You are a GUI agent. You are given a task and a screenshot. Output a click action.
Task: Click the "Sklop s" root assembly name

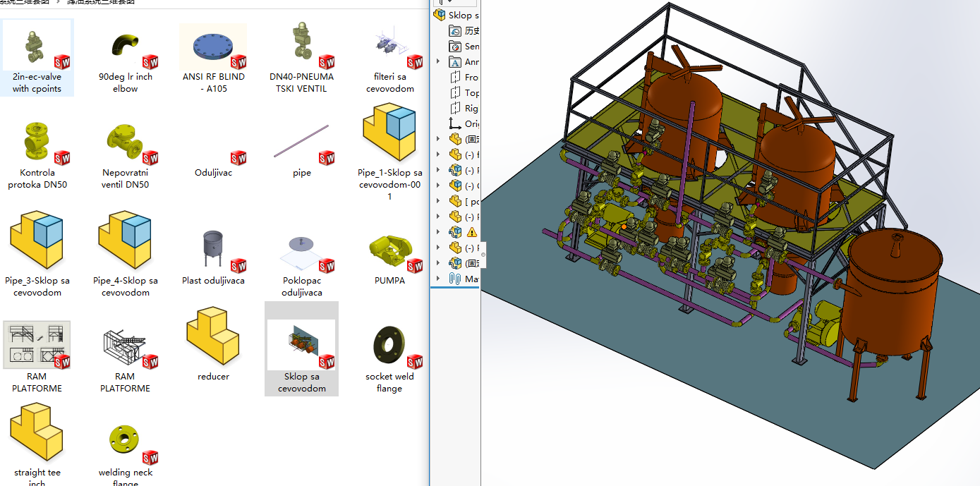click(x=464, y=15)
